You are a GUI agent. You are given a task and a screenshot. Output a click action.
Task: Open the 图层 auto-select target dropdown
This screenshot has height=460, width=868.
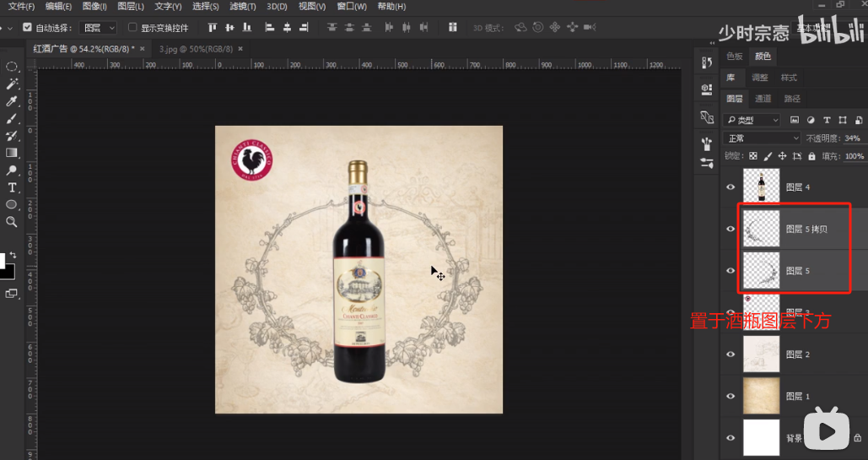point(99,28)
